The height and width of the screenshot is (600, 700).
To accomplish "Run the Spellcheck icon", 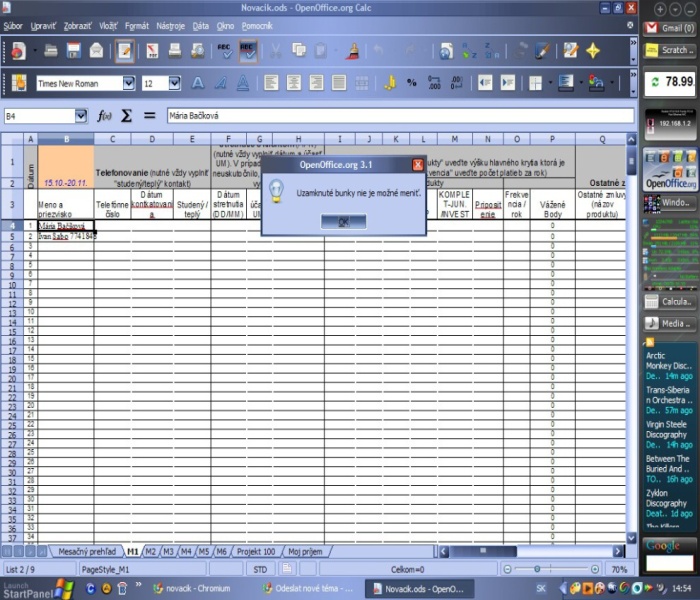I will click(224, 51).
